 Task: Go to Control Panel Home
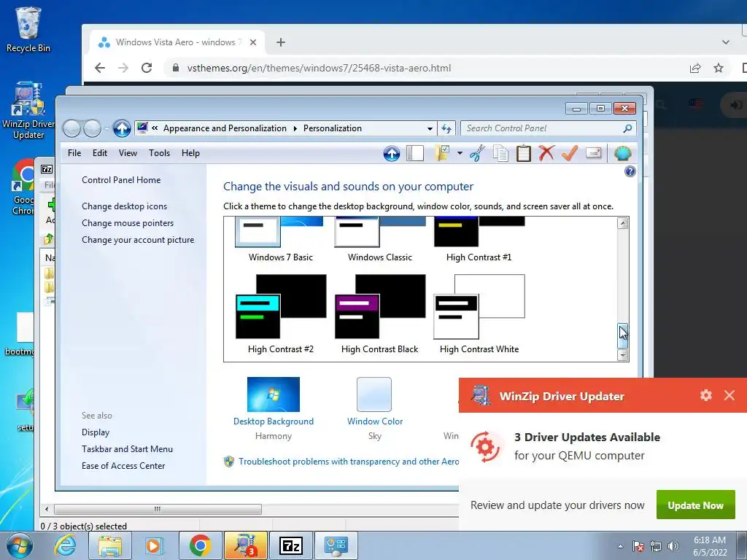point(121,180)
